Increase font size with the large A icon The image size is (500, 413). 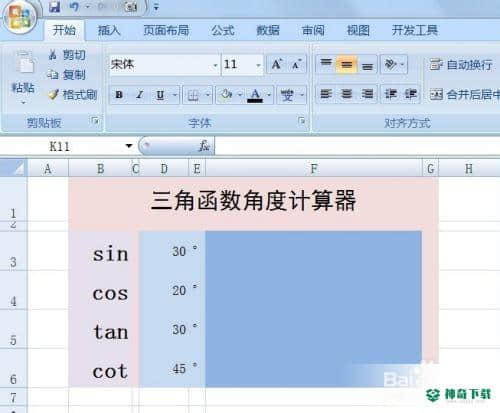point(276,64)
